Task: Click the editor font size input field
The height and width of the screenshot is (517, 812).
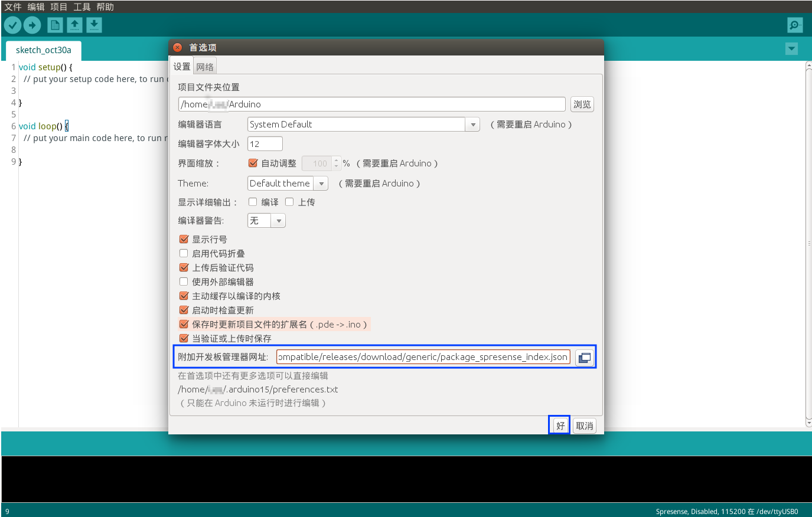Action: (265, 144)
